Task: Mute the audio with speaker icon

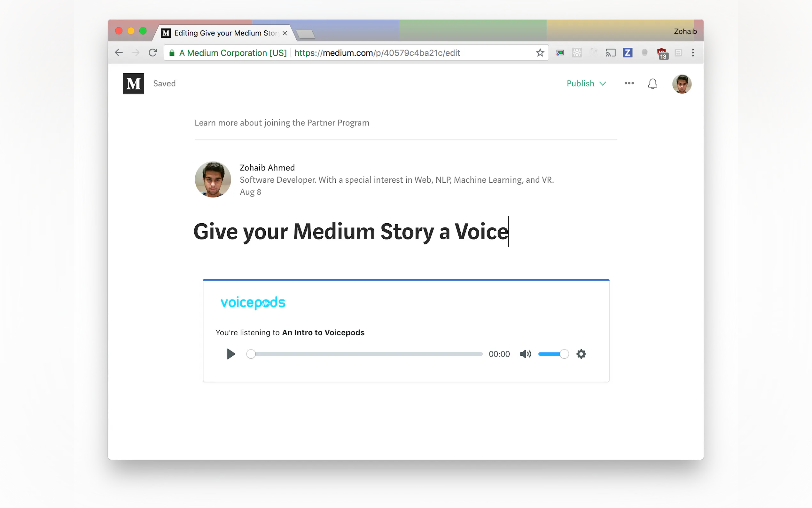Action: point(525,354)
